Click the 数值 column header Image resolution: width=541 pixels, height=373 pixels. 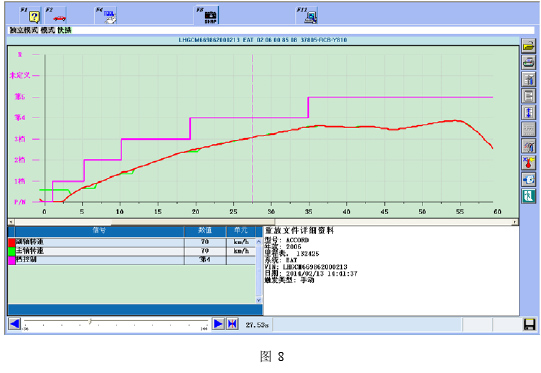click(x=205, y=231)
